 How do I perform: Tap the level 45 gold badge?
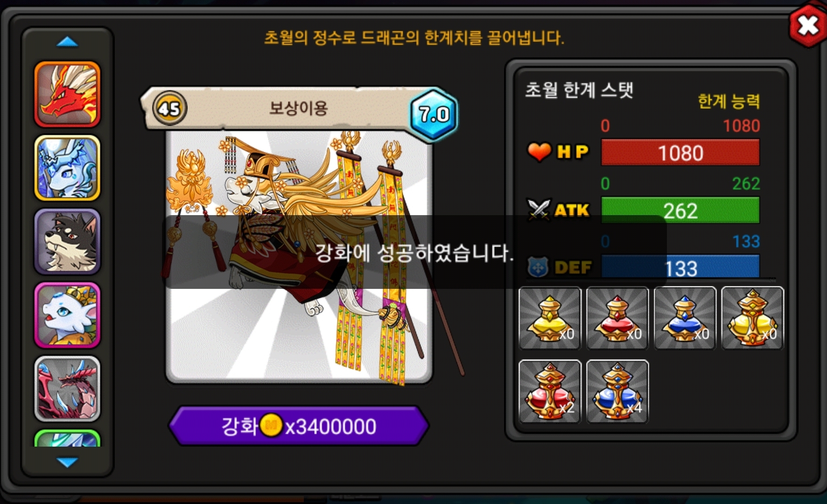(x=169, y=108)
